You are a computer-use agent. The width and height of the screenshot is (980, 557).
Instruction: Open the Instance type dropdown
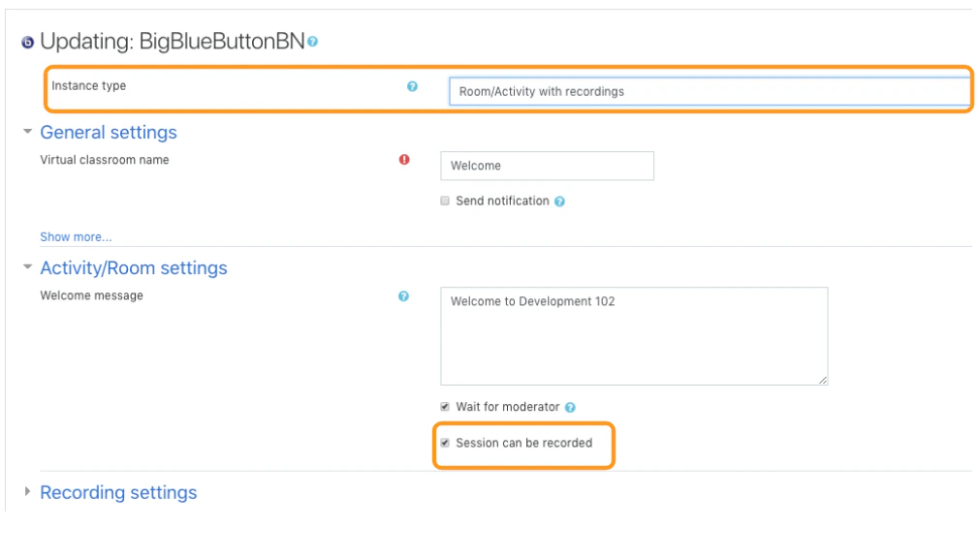(709, 91)
